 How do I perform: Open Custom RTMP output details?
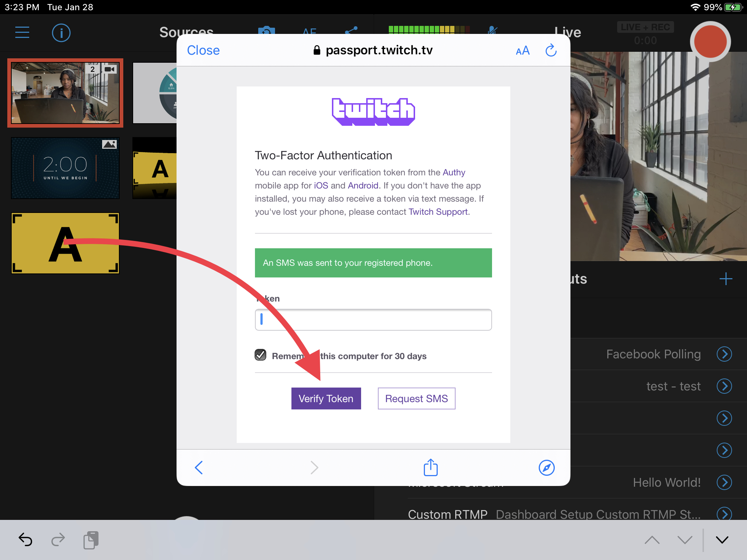pos(724,514)
